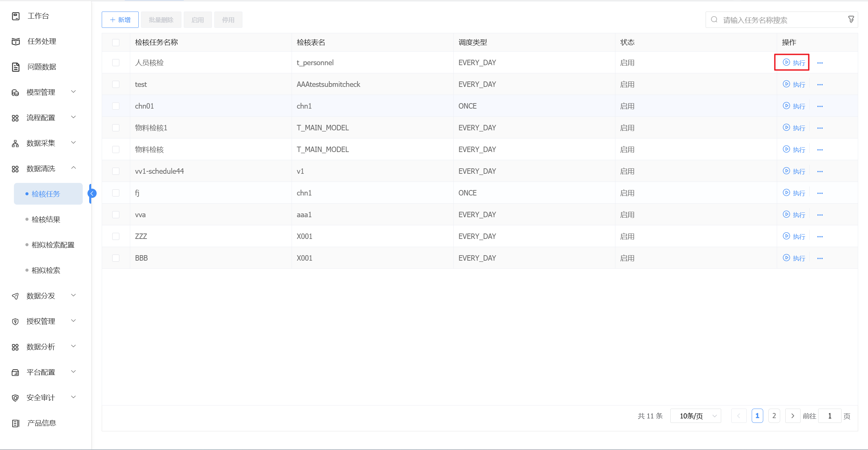This screenshot has height=450, width=868.
Task: Click the 新增 button
Action: coord(120,20)
